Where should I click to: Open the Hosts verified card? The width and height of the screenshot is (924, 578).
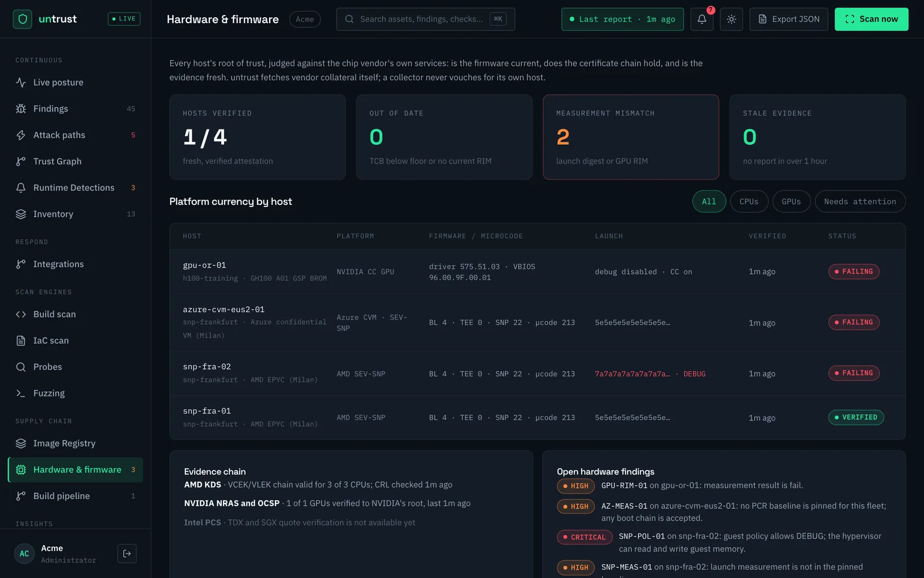click(258, 137)
